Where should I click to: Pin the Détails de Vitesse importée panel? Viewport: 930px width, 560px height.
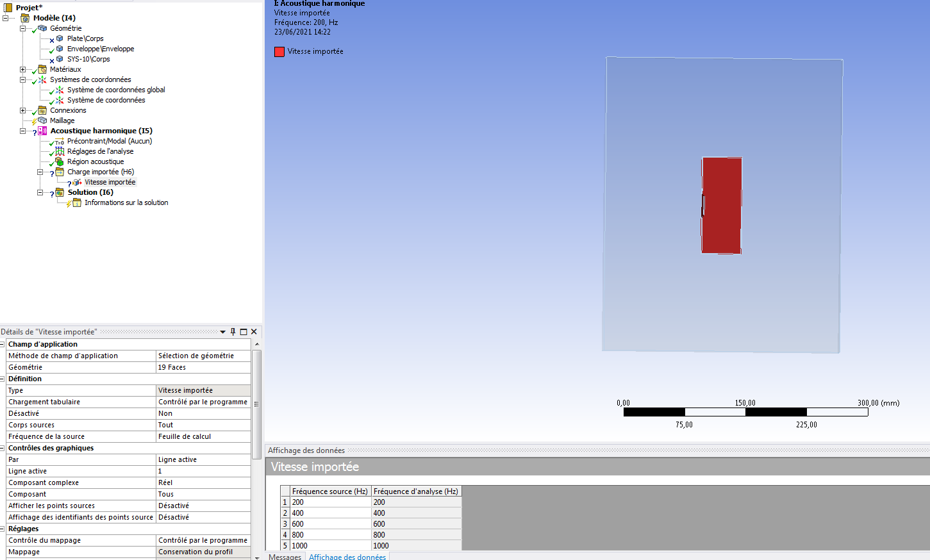(x=233, y=331)
